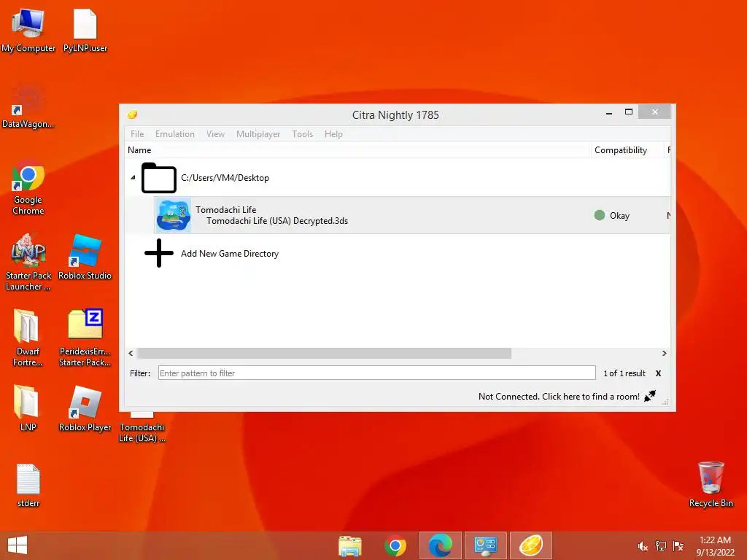Click the horizontal scrollbar thumb
Image resolution: width=747 pixels, height=560 pixels.
tap(325, 354)
